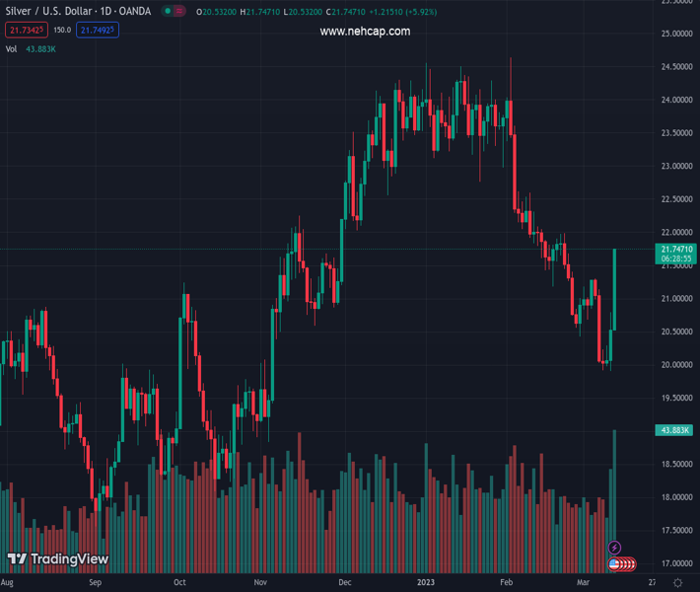The height and width of the screenshot is (592, 700).
Task: Click the purple lightning bolt event icon
Action: [615, 548]
